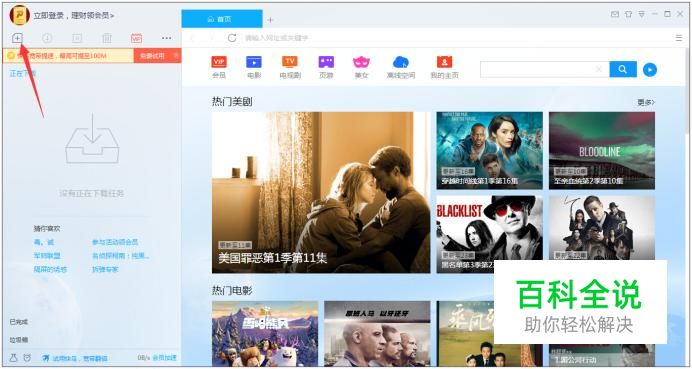This screenshot has width=692, height=369.
Task: Open the 页游 web games icon
Action: 326,67
